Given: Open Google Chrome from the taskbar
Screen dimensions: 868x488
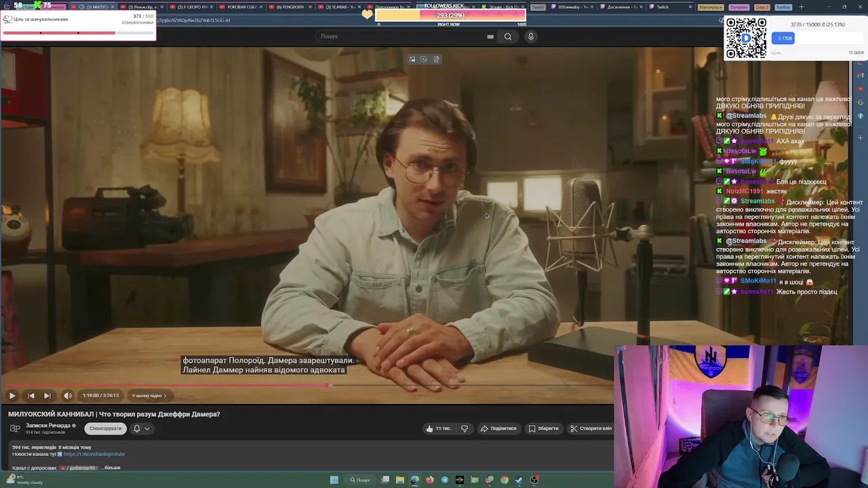Looking at the screenshot, I should pyautogui.click(x=505, y=480).
